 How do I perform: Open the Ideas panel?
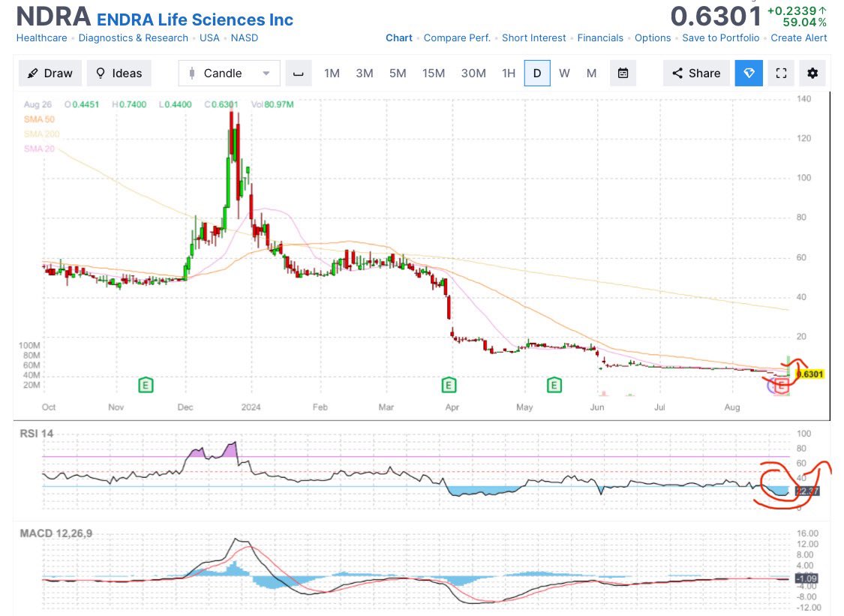tap(118, 73)
